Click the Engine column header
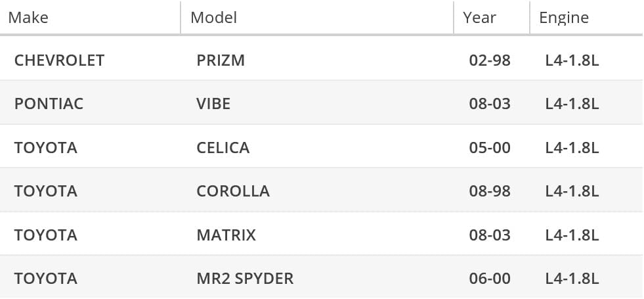The height and width of the screenshot is (299, 644). point(563,18)
